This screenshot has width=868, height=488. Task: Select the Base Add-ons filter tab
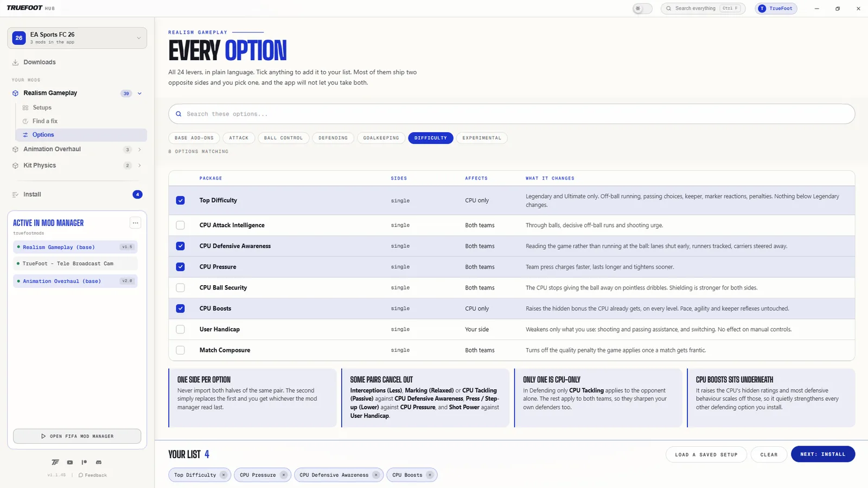click(194, 138)
